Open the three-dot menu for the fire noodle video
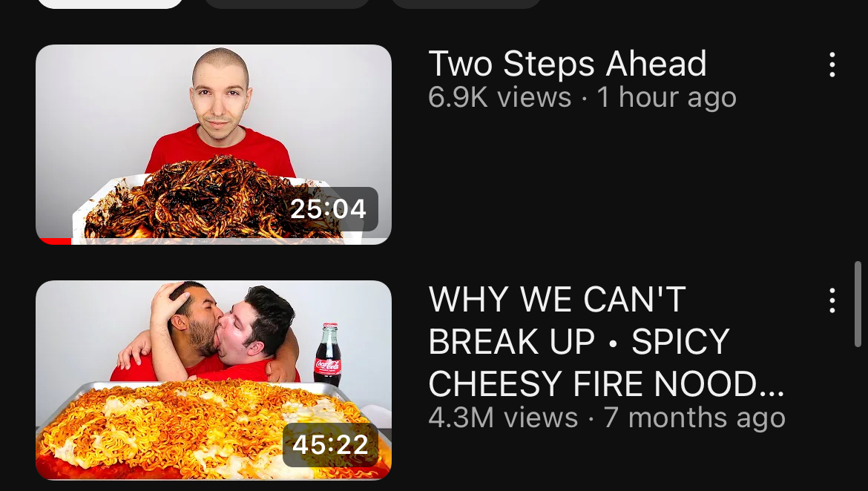 [x=832, y=300]
